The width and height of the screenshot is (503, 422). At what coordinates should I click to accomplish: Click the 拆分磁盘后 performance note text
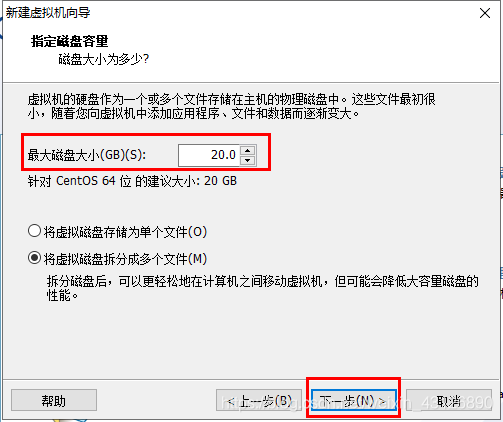click(263, 288)
